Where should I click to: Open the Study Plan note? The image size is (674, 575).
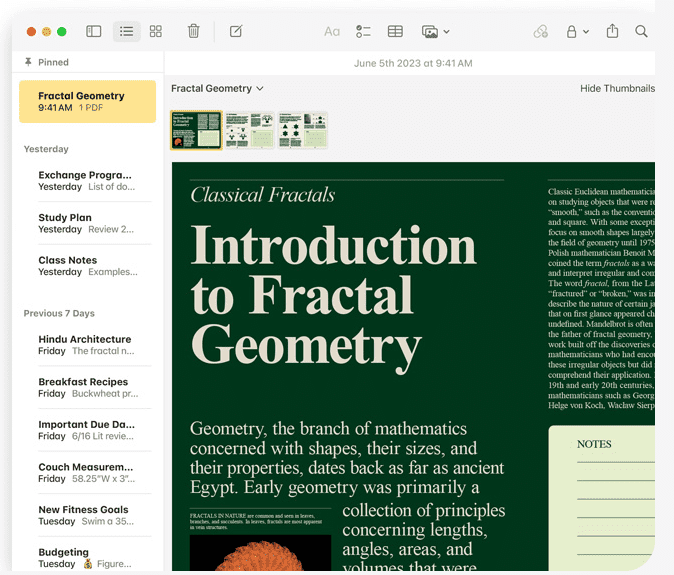tap(87, 223)
